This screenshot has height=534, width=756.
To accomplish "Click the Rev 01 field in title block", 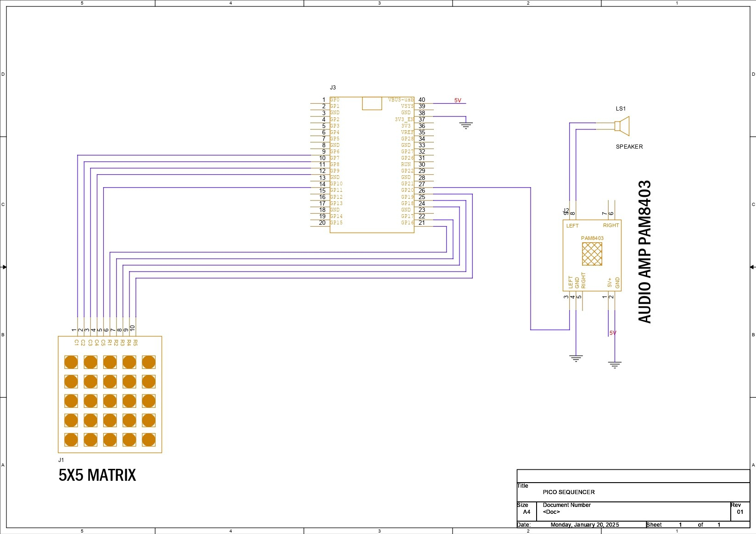I will (739, 508).
